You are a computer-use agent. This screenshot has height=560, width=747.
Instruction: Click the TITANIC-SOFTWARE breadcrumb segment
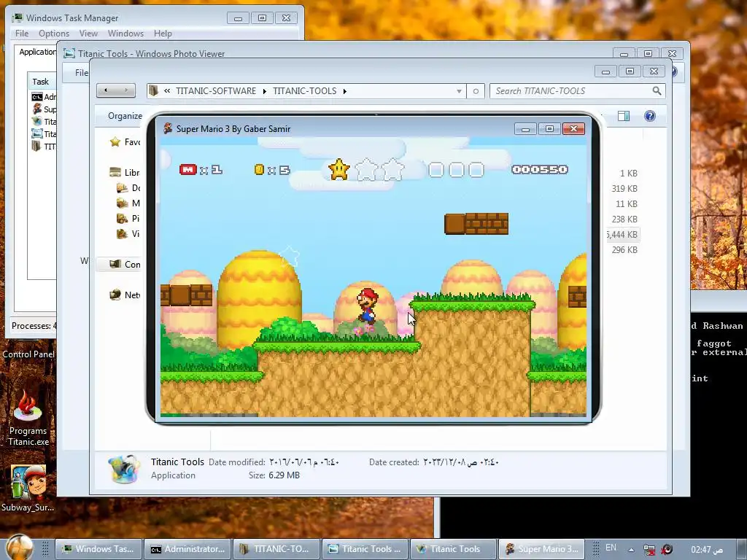click(x=216, y=91)
